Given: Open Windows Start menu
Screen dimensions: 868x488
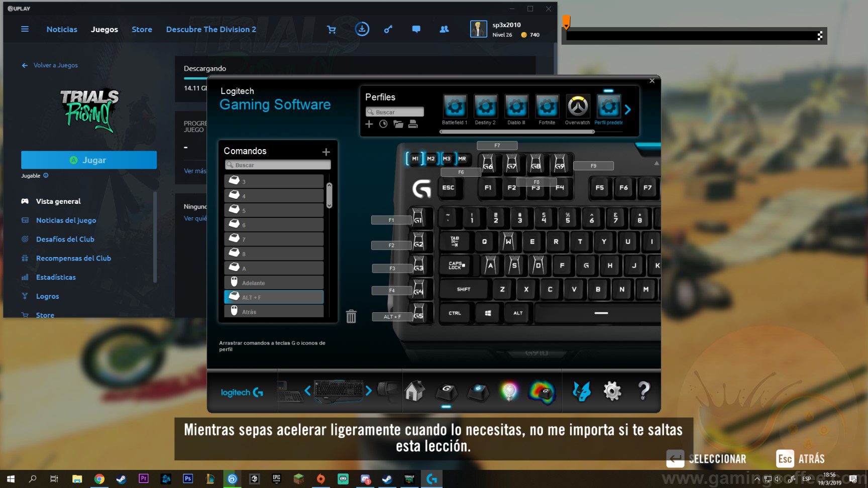Looking at the screenshot, I should (x=11, y=479).
